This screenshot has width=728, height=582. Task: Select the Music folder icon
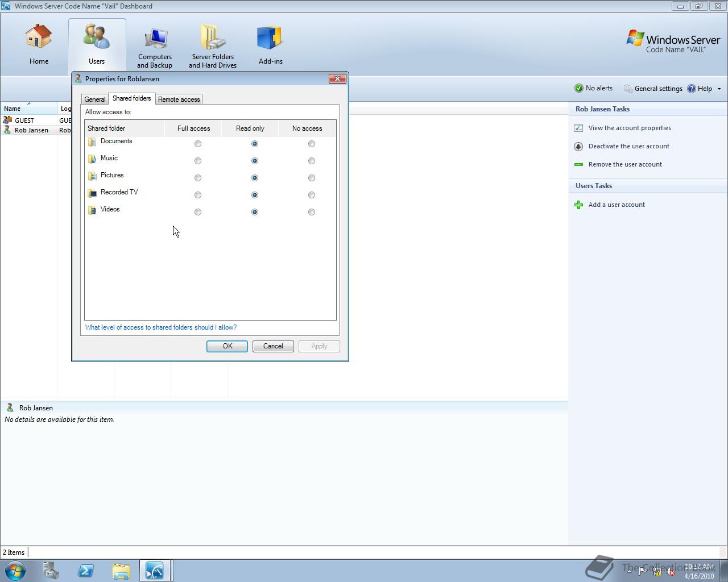coord(92,159)
